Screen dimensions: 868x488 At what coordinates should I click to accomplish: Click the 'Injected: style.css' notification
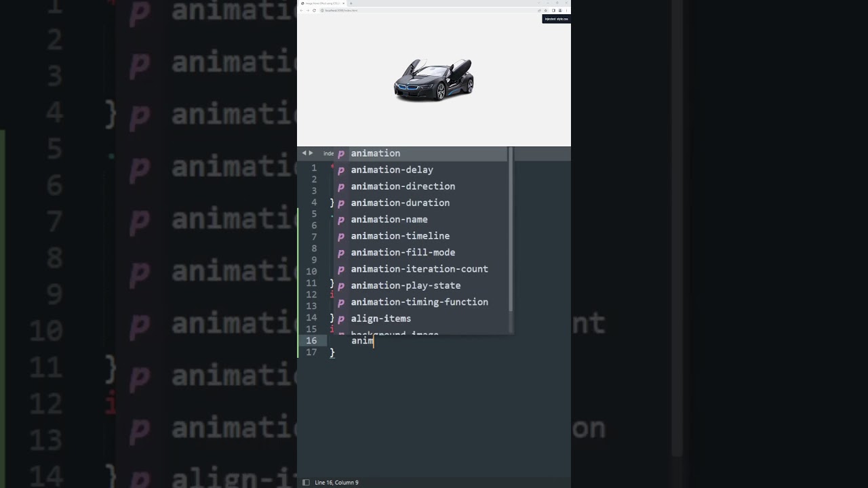click(556, 19)
